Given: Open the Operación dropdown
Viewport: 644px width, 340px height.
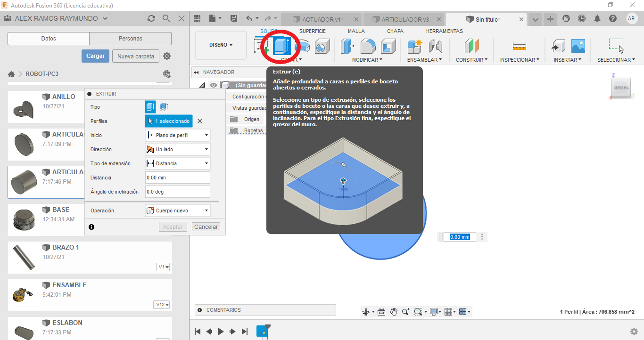Looking at the screenshot, I should pos(177,210).
